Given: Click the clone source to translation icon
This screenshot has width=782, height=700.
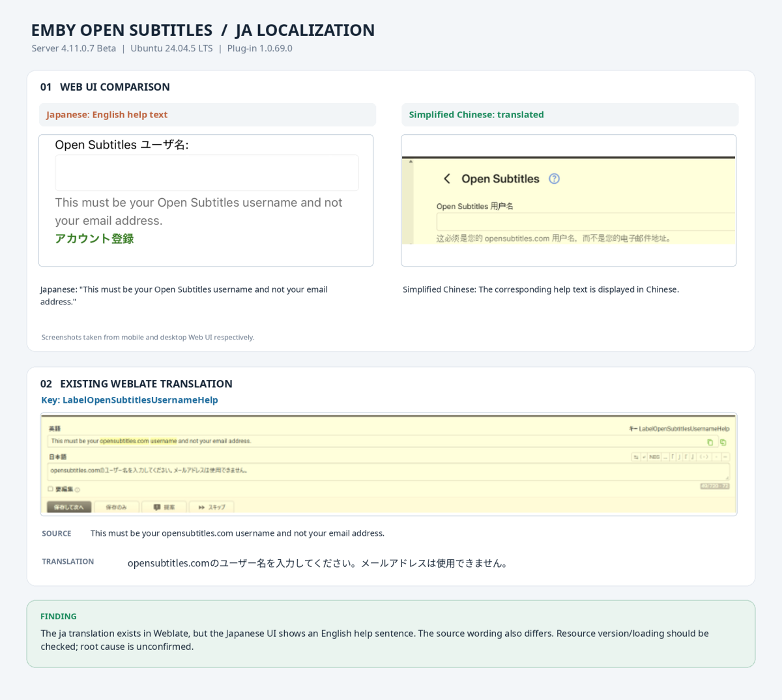Looking at the screenshot, I should click(x=723, y=443).
